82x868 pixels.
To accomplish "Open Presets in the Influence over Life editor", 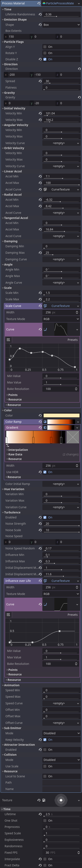I will coord(73,615).
